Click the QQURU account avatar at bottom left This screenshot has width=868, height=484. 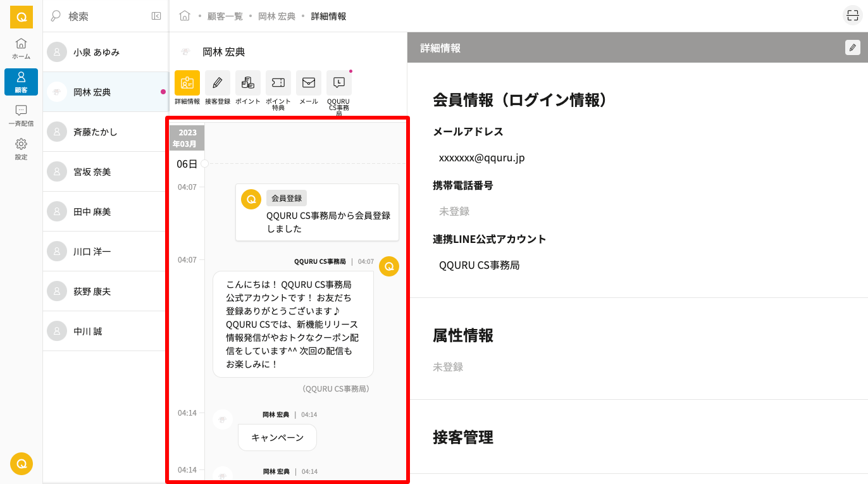21,464
